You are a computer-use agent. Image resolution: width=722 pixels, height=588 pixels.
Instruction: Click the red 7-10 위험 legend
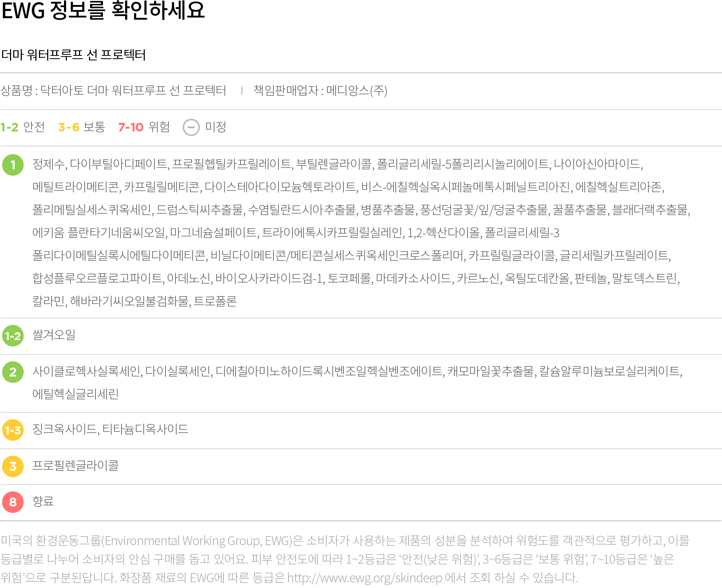coord(144,127)
